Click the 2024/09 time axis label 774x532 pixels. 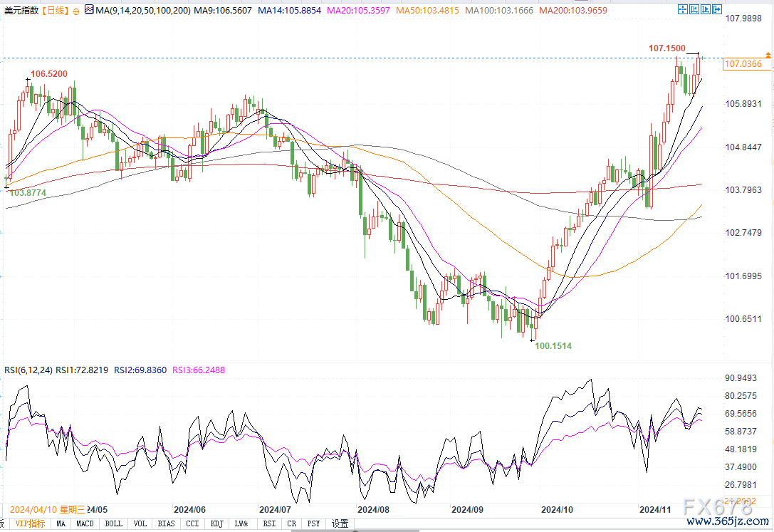pos(467,510)
